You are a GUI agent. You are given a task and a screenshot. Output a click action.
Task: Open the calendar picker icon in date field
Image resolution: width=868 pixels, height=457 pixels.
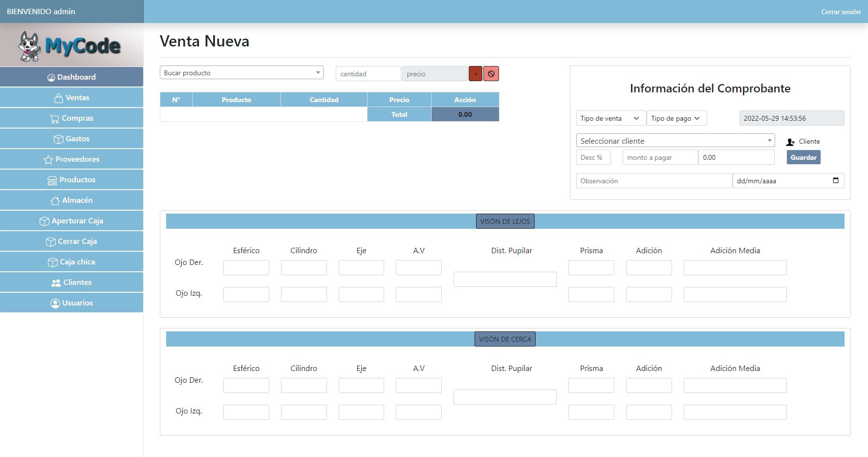pos(835,180)
